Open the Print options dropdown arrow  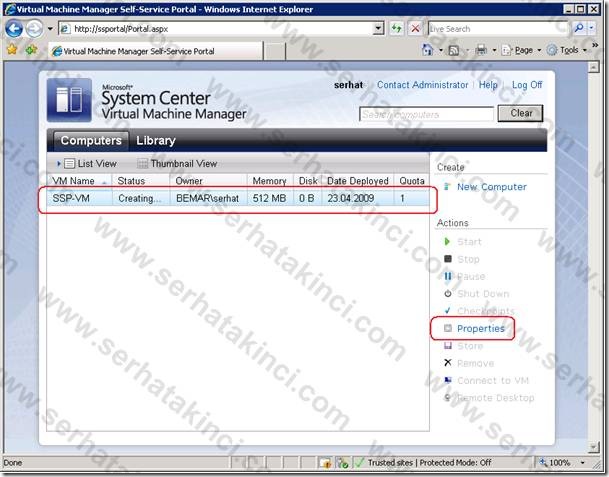(494, 50)
